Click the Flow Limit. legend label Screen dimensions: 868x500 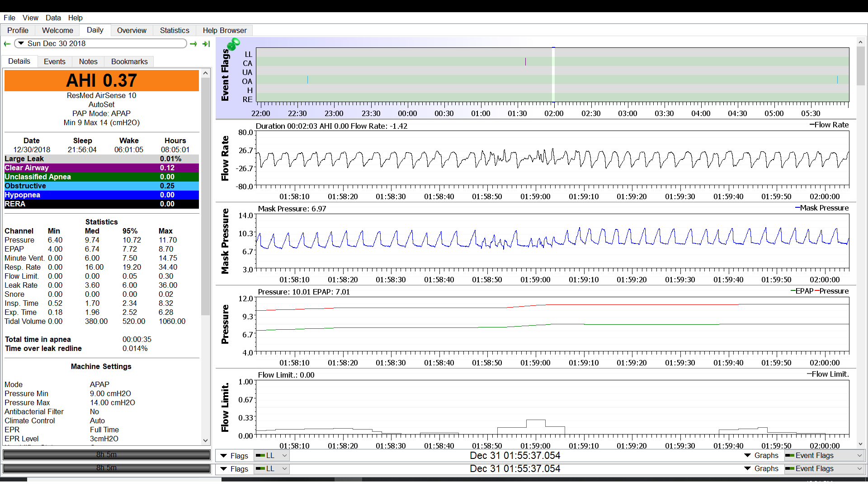coord(828,374)
